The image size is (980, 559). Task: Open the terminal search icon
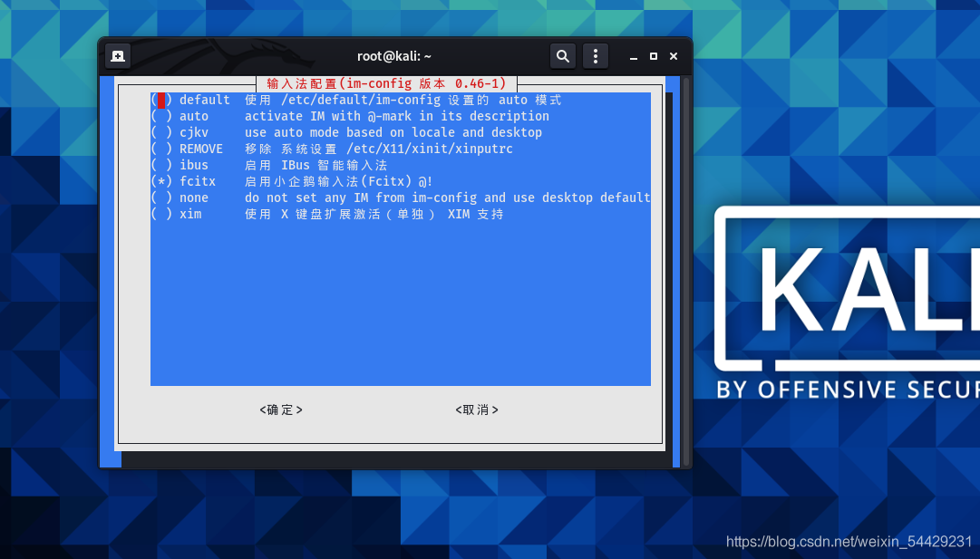tap(562, 56)
